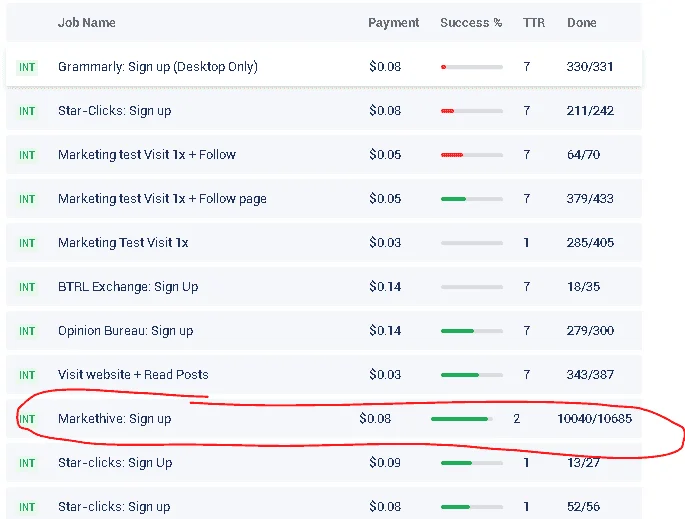Click the $0.08 payment on the Markethive row
The height and width of the screenshot is (519, 685).
375,419
